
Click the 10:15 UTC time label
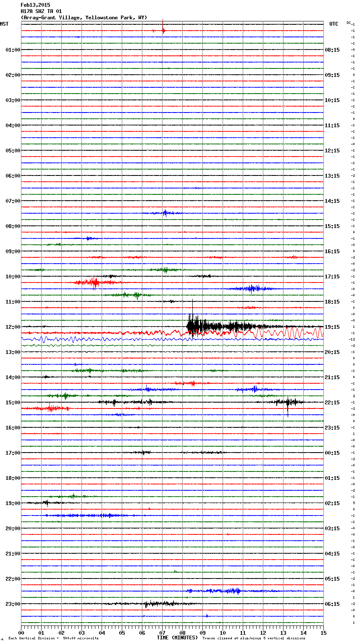(332, 100)
